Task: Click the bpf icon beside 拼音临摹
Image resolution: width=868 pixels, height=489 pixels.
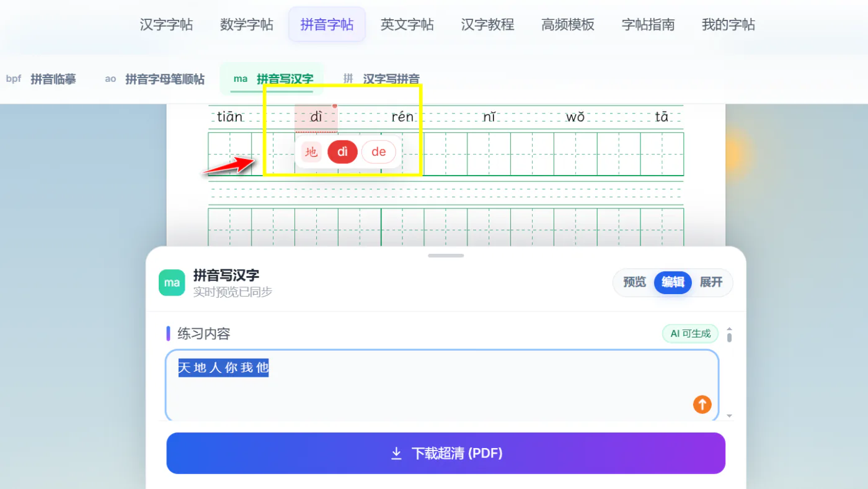Action: pyautogui.click(x=14, y=79)
